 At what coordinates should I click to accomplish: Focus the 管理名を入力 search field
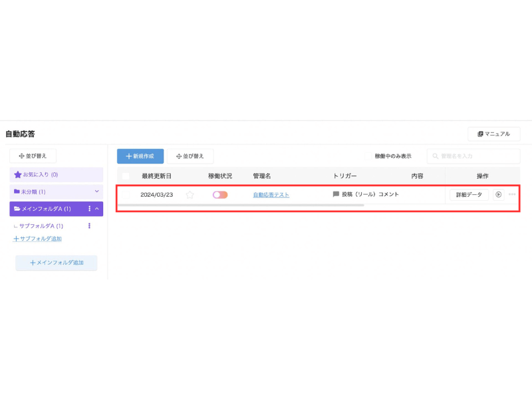coord(473,156)
